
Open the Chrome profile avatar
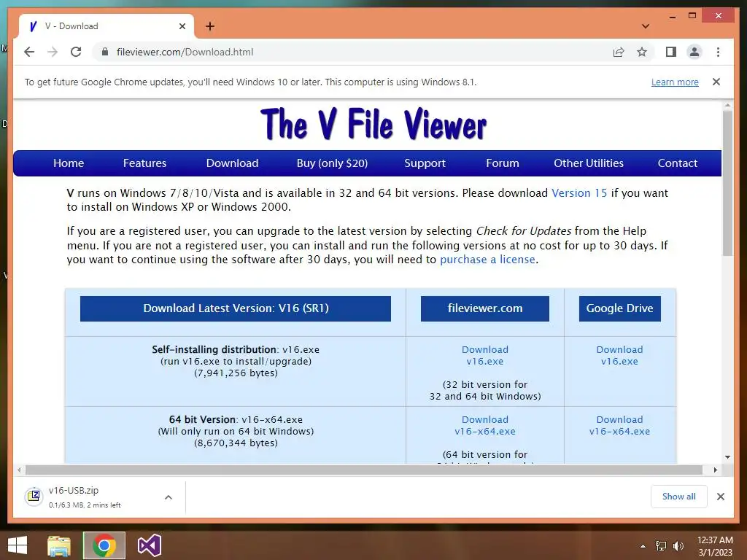point(694,52)
